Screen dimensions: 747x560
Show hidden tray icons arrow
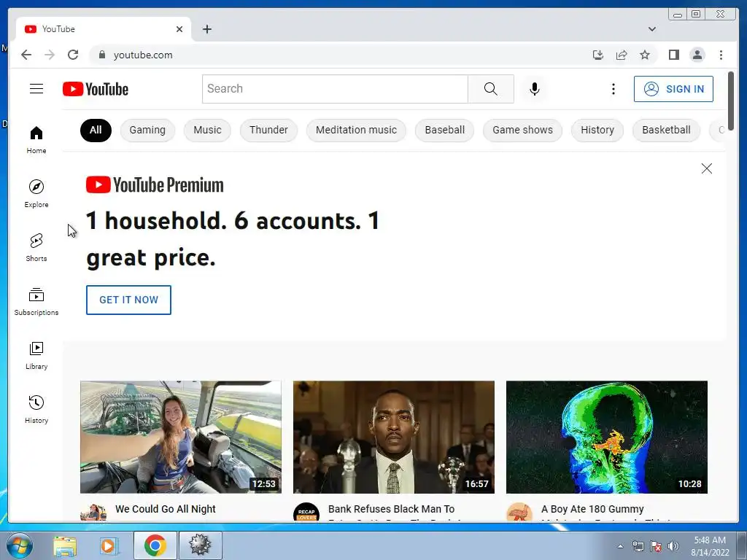[x=620, y=546]
